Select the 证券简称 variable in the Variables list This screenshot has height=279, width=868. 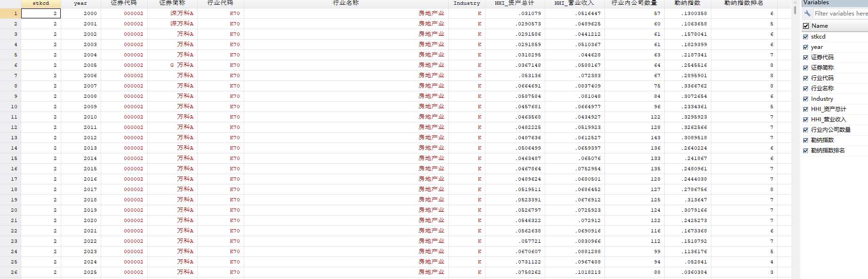822,68
